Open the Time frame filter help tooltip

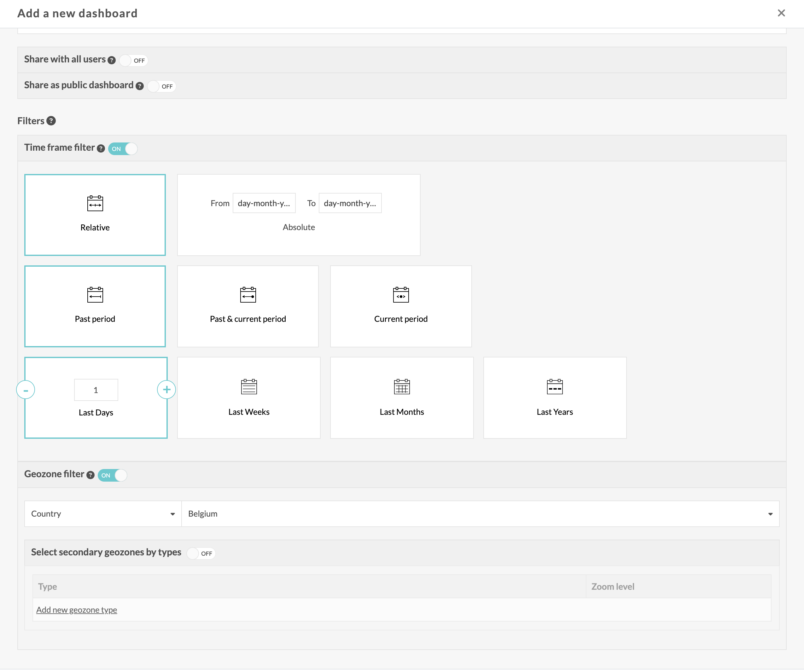coord(101,148)
